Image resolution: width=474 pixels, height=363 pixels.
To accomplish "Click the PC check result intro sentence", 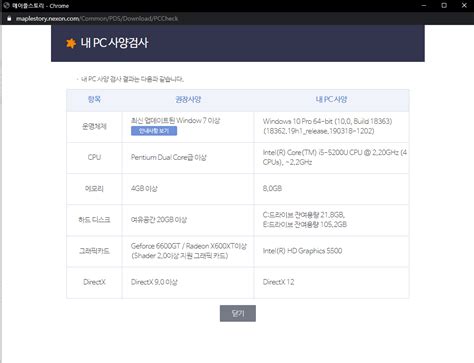I will 132,79.
